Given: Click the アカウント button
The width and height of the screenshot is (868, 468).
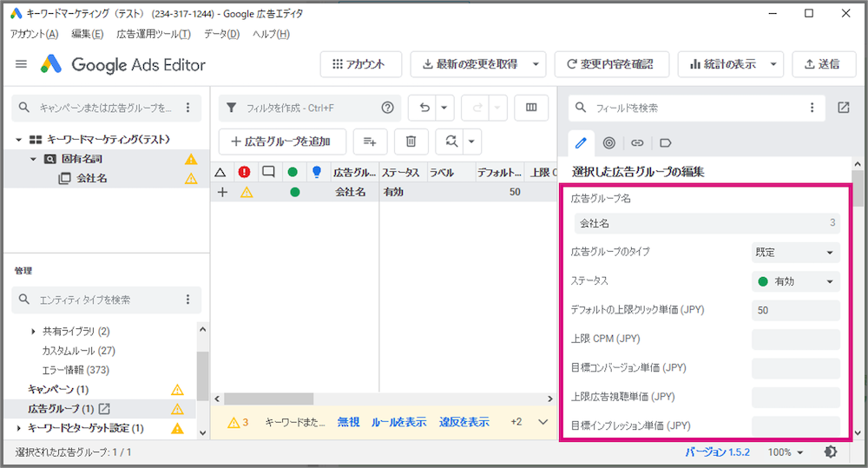Looking at the screenshot, I should click(x=361, y=64).
